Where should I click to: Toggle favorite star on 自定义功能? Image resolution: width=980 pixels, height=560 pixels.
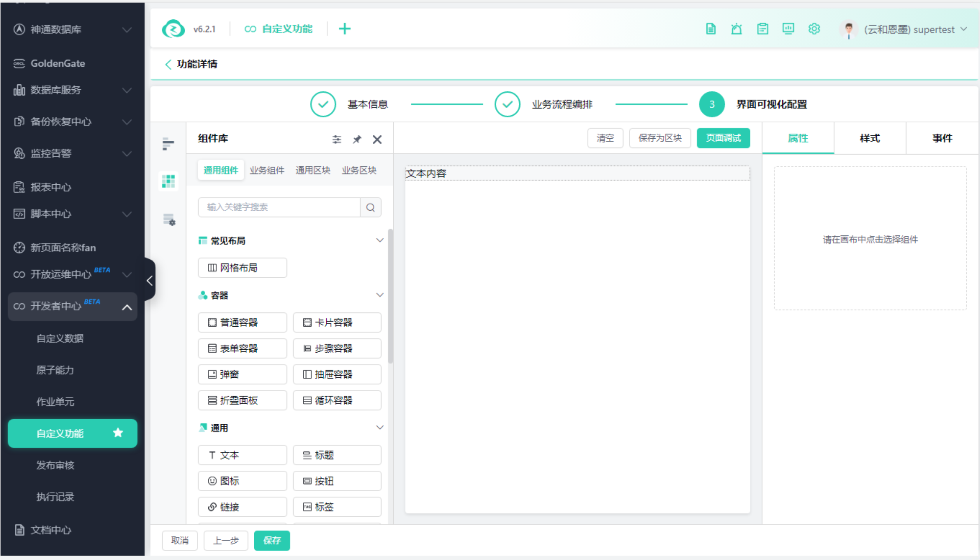click(118, 433)
